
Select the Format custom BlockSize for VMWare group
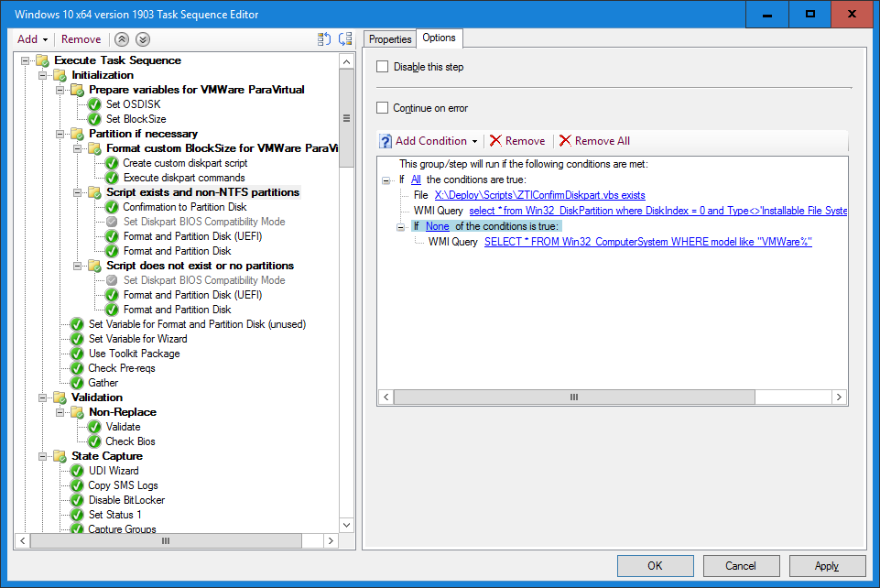click(223, 148)
